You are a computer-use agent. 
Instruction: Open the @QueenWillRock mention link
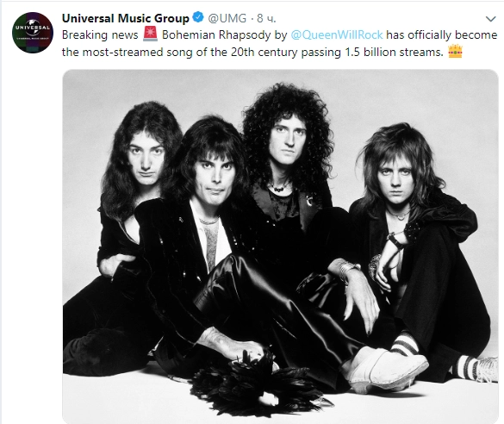tap(337, 34)
